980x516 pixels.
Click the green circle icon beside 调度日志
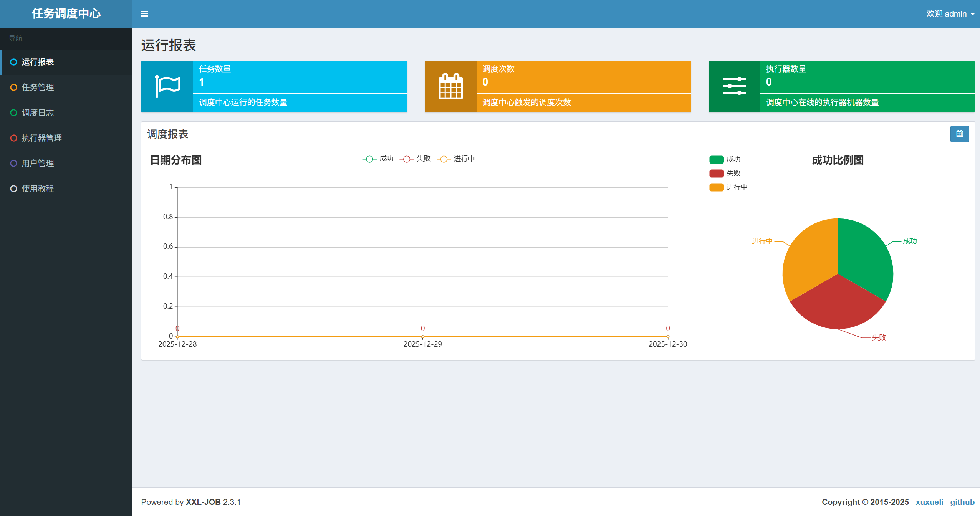pos(14,112)
